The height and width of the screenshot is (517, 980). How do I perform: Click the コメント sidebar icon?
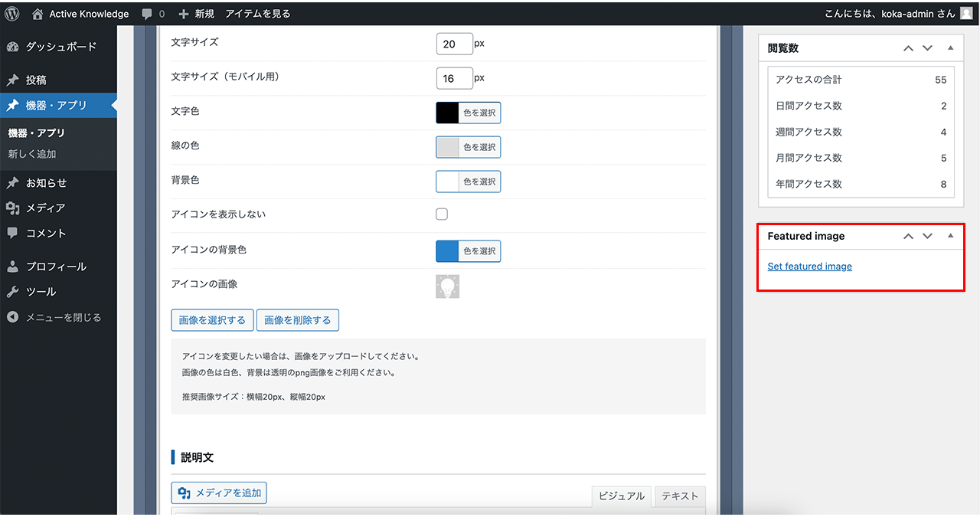pos(12,233)
